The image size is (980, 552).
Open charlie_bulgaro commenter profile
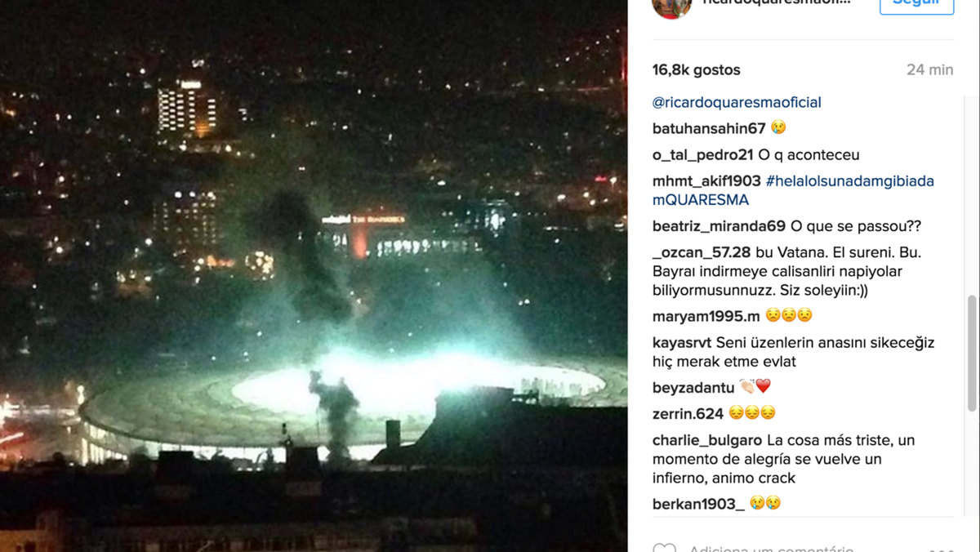click(x=707, y=440)
